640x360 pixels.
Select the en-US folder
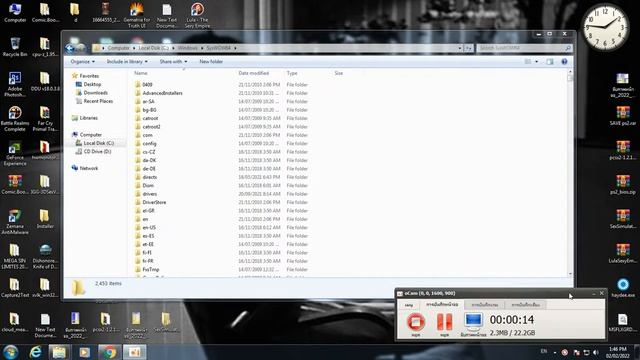pyautogui.click(x=149, y=228)
